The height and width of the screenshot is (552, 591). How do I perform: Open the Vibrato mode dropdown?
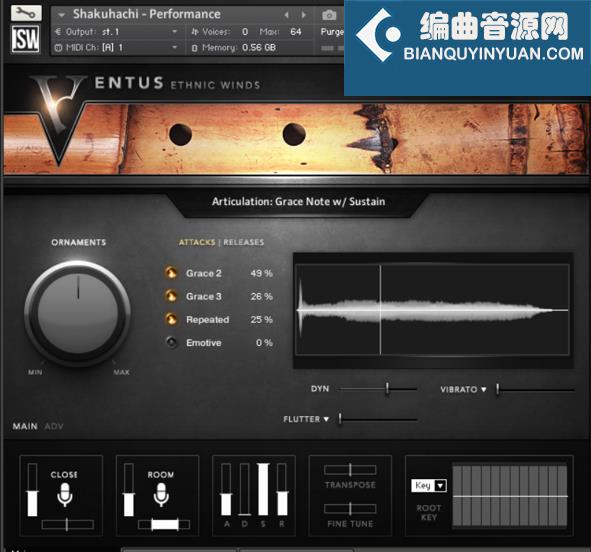coord(484,390)
